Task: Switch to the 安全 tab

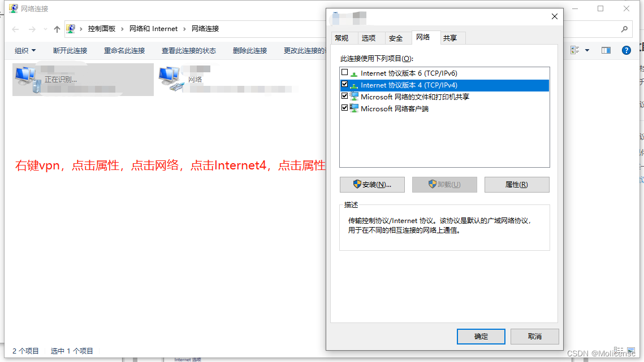Action: coord(396,38)
